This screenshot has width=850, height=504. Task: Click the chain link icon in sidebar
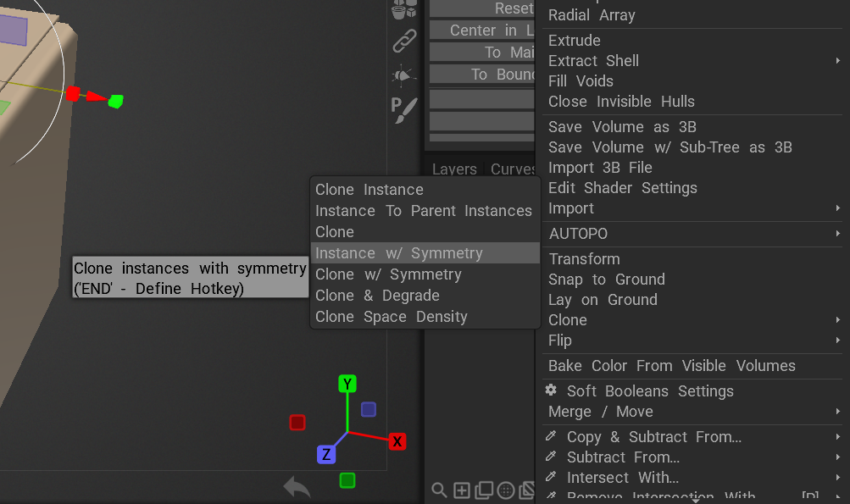click(405, 40)
